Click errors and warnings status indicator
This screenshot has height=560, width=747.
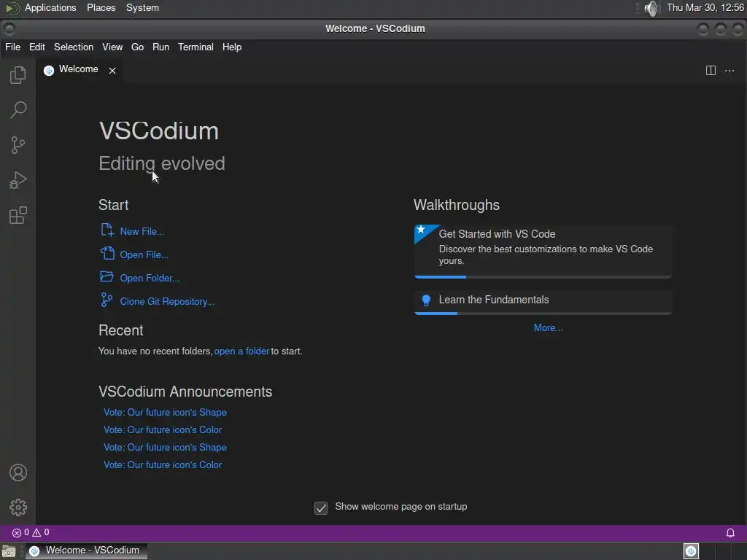pyautogui.click(x=31, y=532)
